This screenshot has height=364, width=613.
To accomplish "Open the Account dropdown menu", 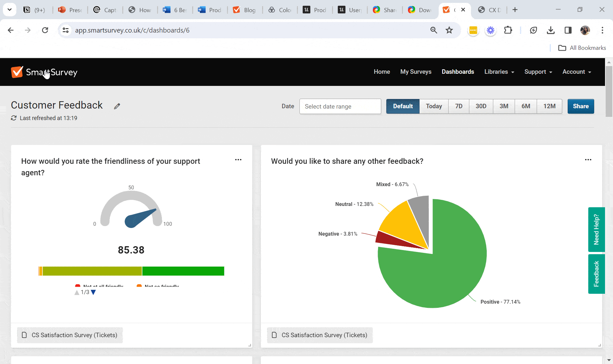I will coord(577,72).
